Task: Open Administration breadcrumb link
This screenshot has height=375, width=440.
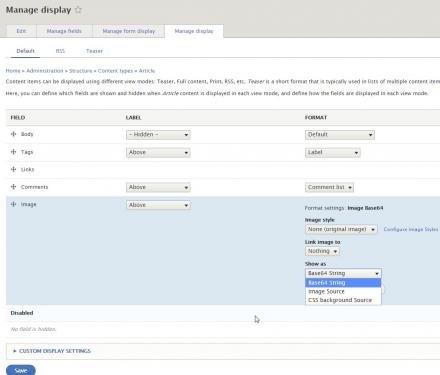Action: [x=45, y=71]
